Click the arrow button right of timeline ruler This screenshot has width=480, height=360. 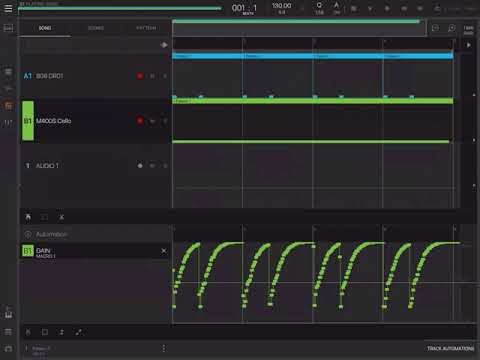click(x=469, y=45)
